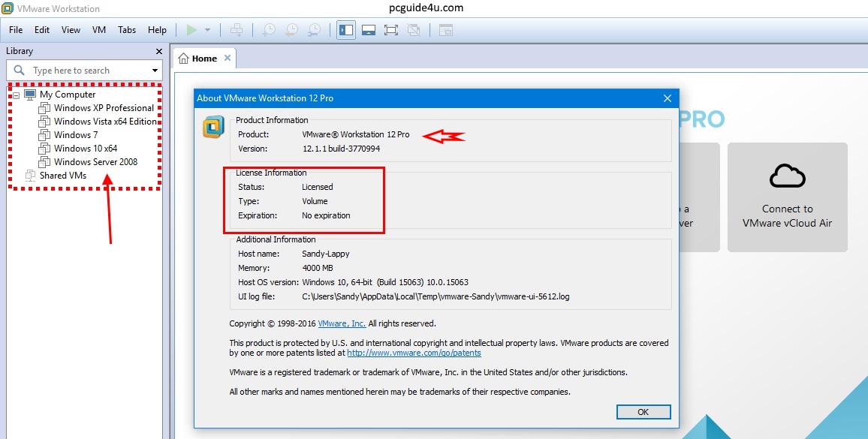This screenshot has width=868, height=439.
Task: Open the Snapshot Manager toolbar icon
Action: click(315, 30)
